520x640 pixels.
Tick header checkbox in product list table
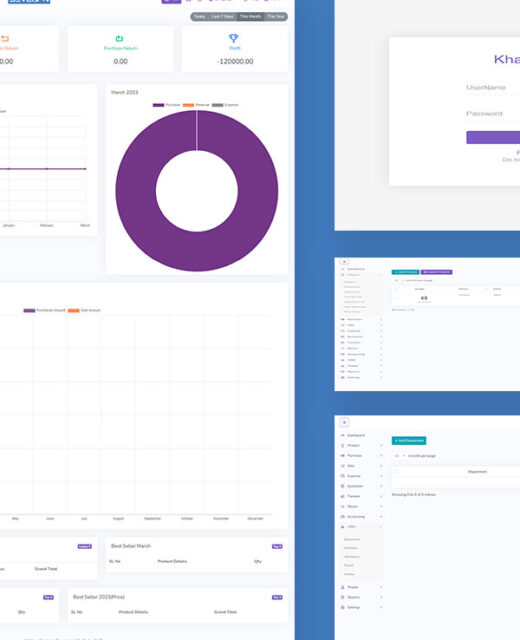[396, 289]
